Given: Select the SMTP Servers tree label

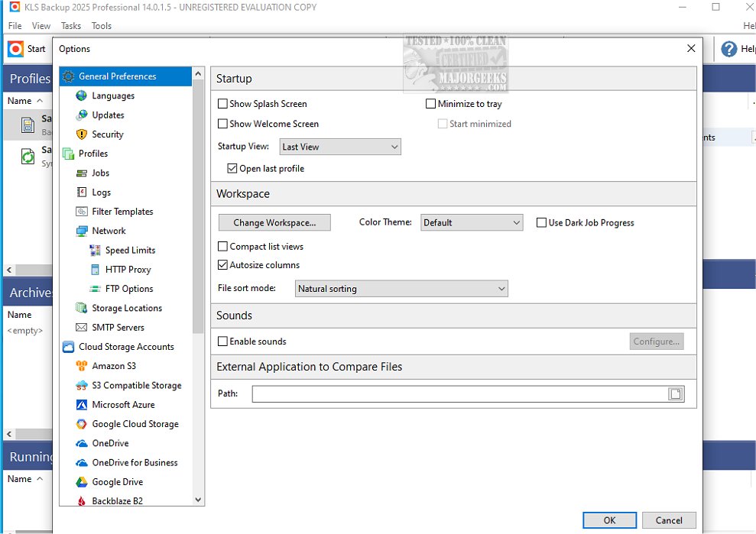Looking at the screenshot, I should tap(118, 327).
